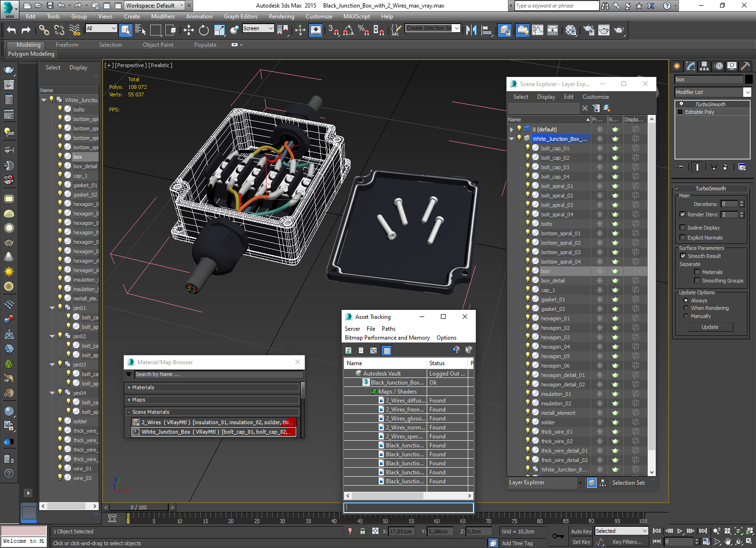The image size is (756, 548).
Task: Select the When Rendering update option
Action: 686,308
